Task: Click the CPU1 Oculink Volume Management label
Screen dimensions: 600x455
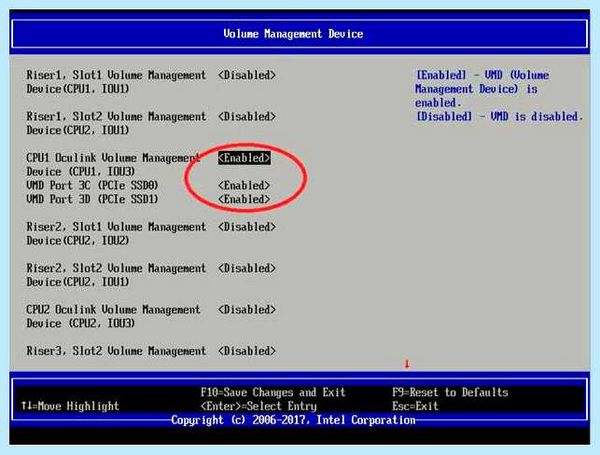Action: point(113,165)
